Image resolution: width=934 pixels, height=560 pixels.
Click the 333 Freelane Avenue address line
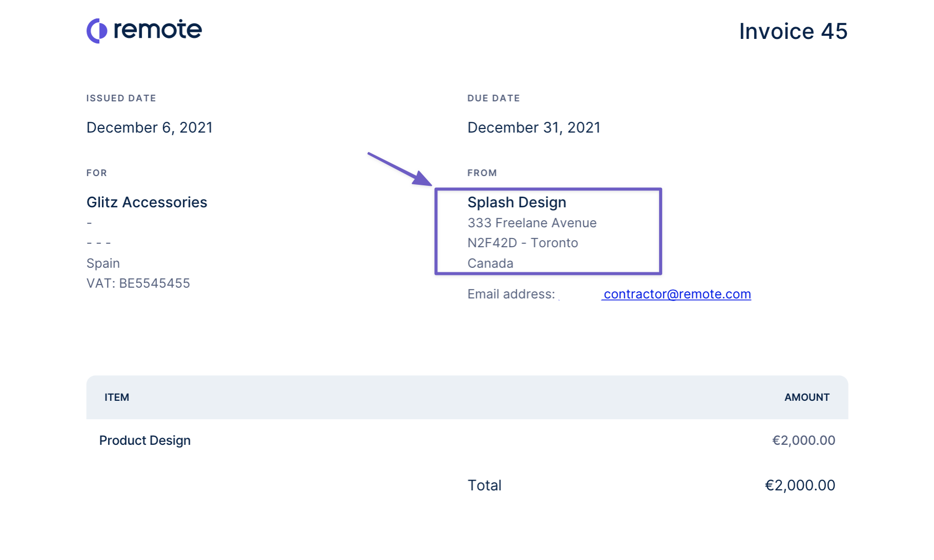(532, 223)
